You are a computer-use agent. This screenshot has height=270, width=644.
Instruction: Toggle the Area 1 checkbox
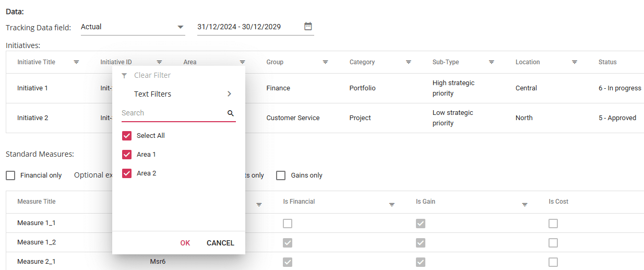click(126, 155)
